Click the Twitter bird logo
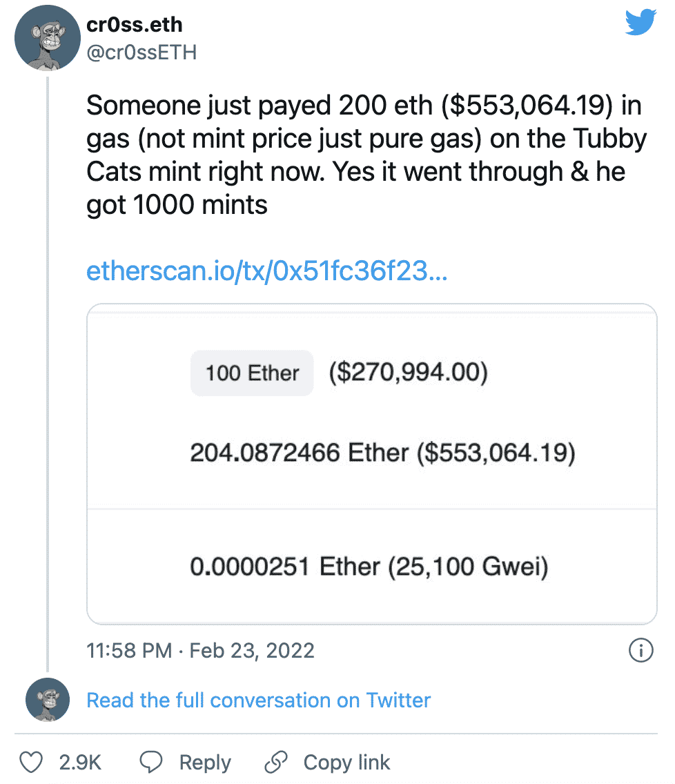 point(641,21)
